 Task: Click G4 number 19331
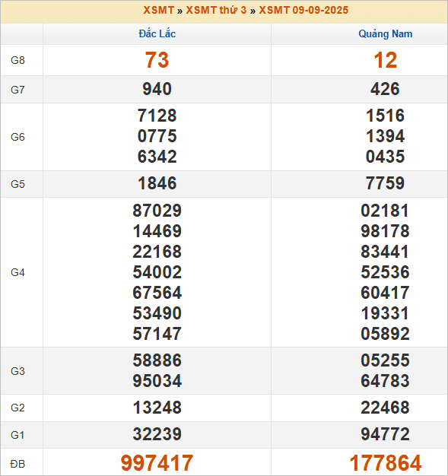385,313
